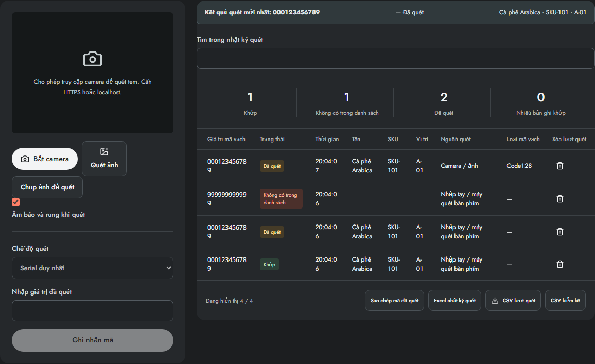The image size is (595, 364).
Task: Click Sao chép mã đã quét button
Action: pos(394,301)
